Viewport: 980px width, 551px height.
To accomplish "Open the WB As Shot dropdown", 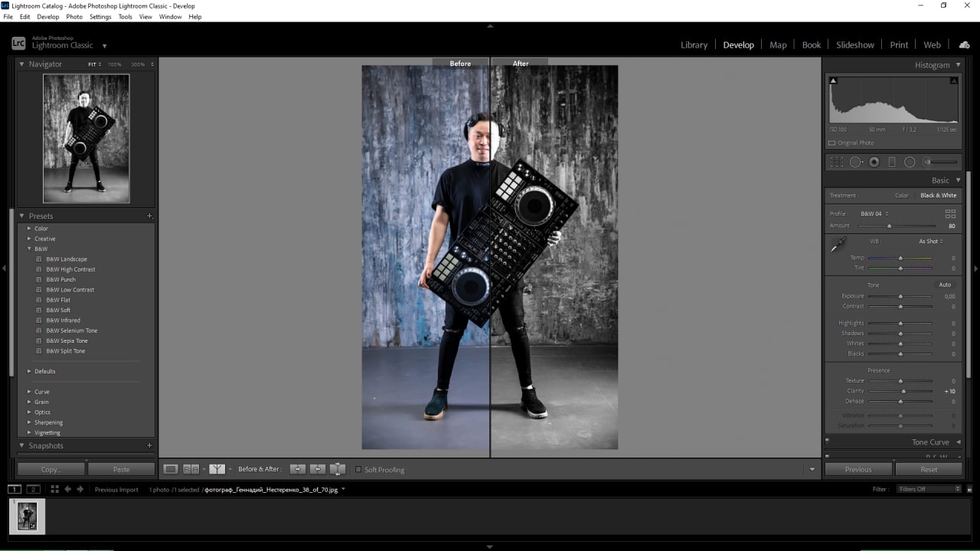I will (931, 241).
